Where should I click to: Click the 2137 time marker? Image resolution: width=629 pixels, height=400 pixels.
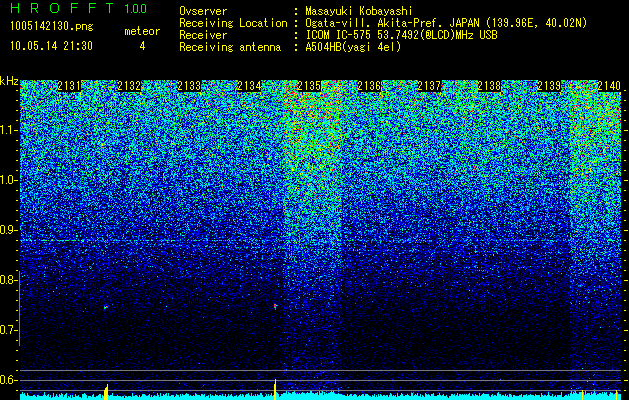[429, 86]
